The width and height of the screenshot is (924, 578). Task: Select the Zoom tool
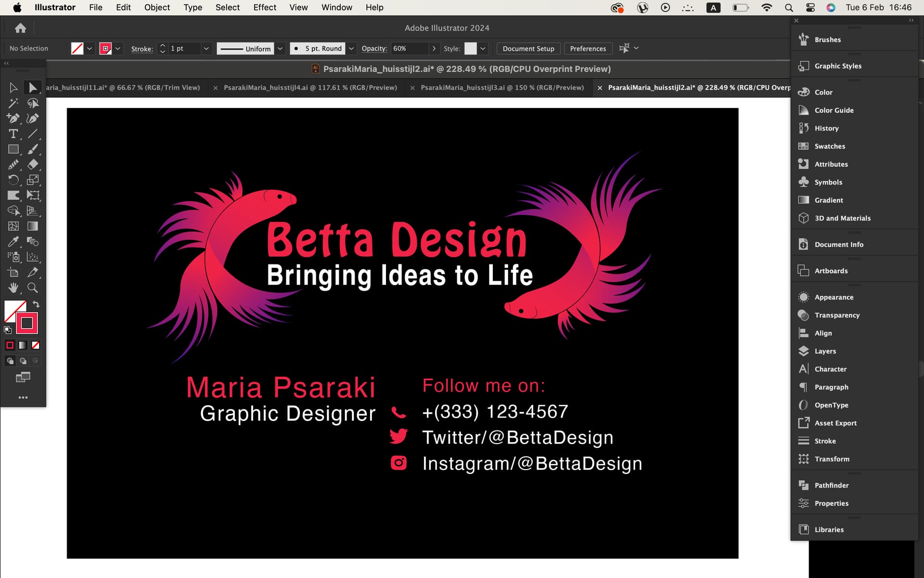point(33,288)
